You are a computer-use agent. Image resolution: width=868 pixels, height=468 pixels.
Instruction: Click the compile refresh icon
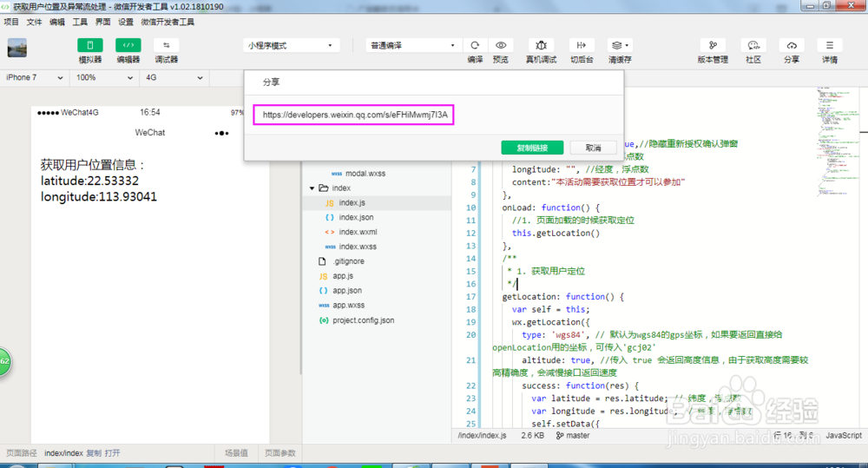(475, 45)
